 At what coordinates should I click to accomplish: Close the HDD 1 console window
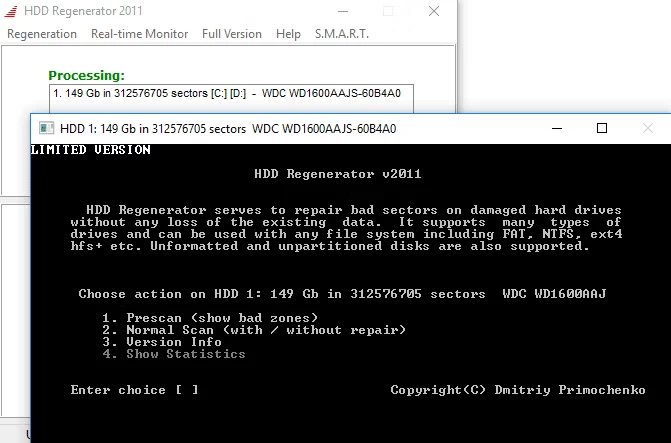click(650, 129)
